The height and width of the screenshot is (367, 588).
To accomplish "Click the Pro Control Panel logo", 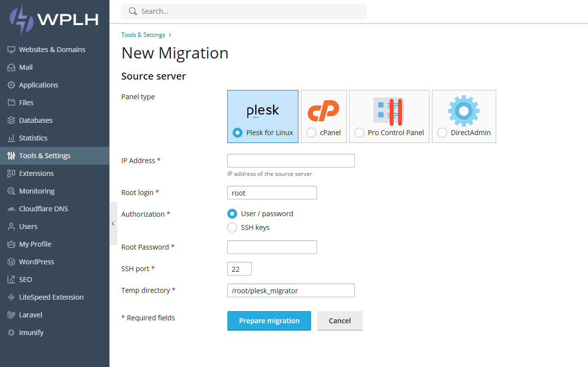I will point(389,111).
